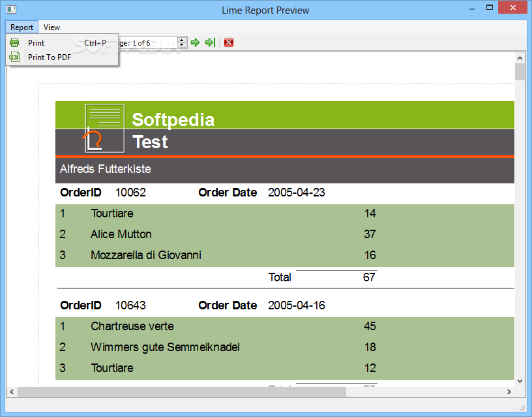The image size is (532, 417).
Task: Jump to the last page arrow
Action: 211,42
